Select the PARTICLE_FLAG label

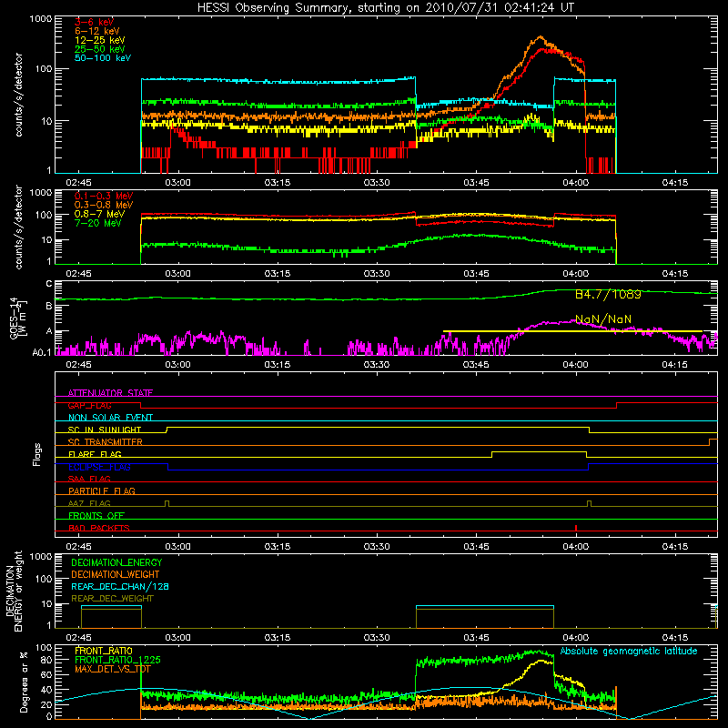pyautogui.click(x=102, y=491)
